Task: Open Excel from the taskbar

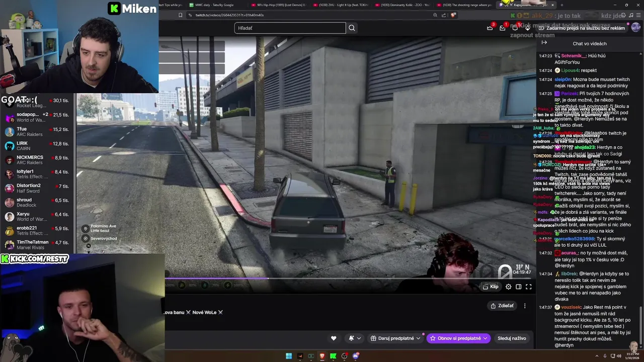Action: (311, 356)
